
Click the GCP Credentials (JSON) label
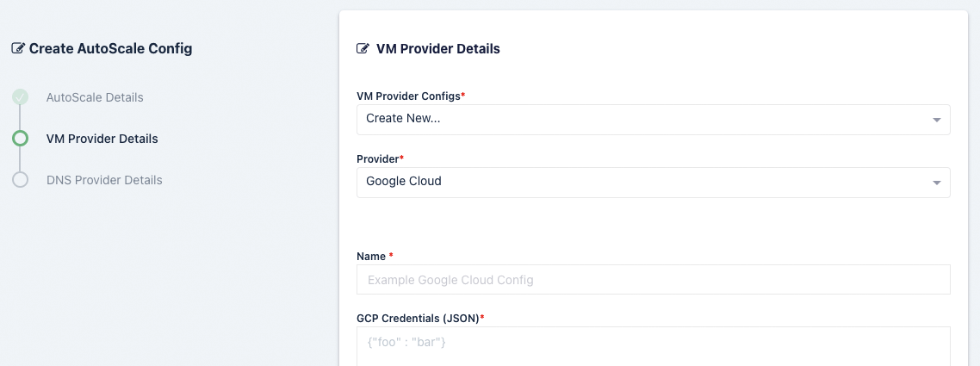(418, 318)
